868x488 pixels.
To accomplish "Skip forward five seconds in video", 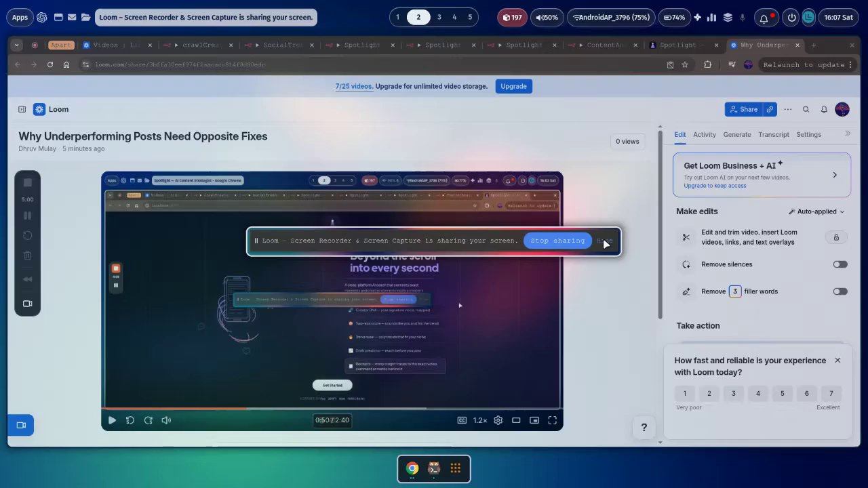I will pos(149,420).
